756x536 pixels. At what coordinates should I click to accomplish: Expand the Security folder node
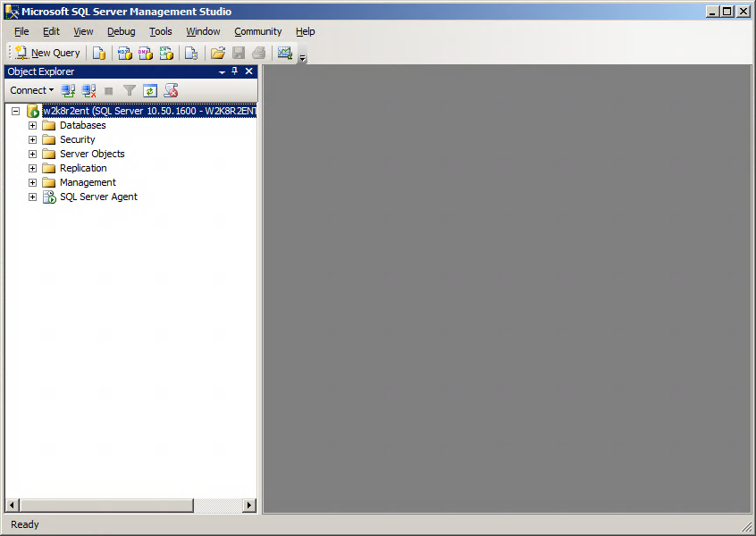click(33, 139)
